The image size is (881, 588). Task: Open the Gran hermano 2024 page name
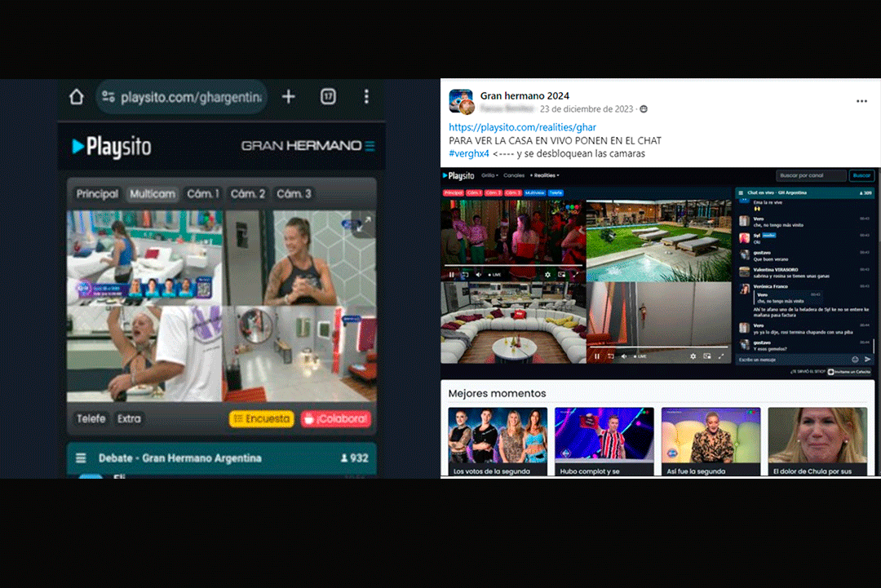click(525, 96)
